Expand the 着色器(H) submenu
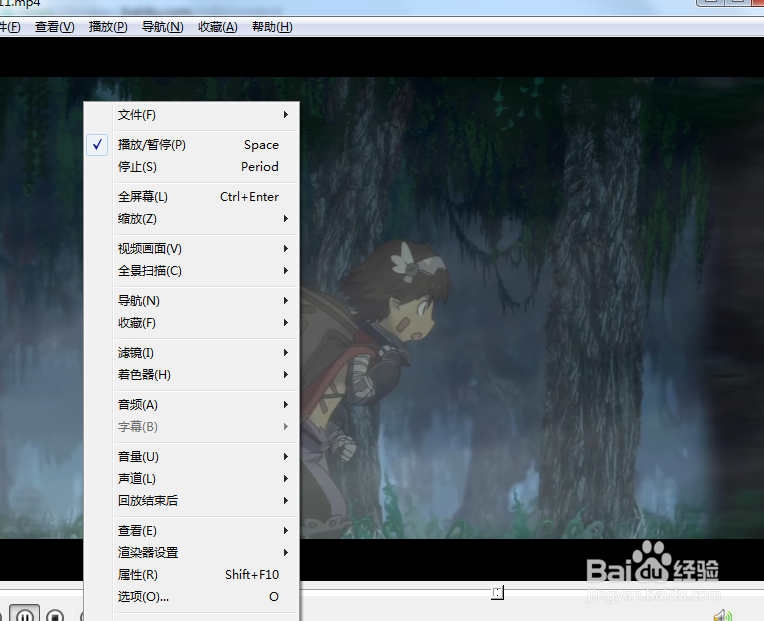The image size is (764, 621). (x=192, y=375)
